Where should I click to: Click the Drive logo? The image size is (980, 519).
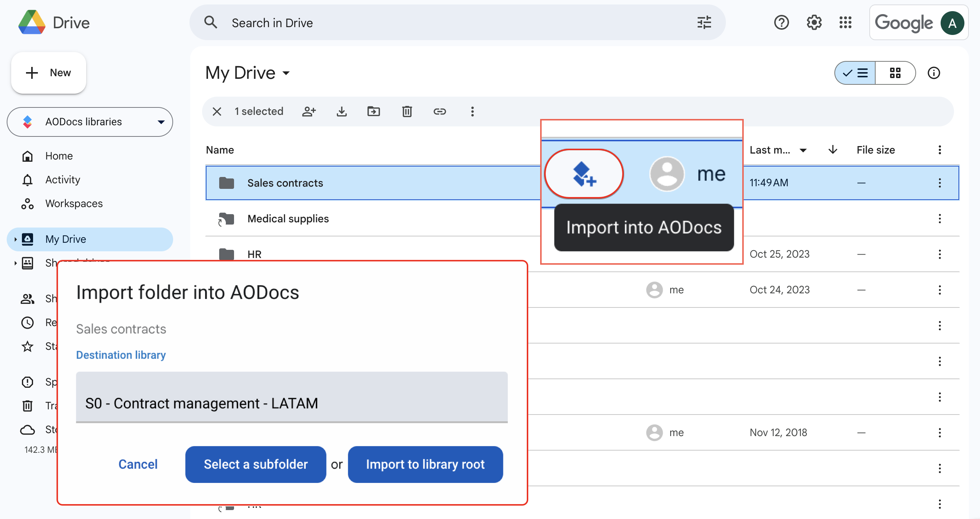click(32, 23)
